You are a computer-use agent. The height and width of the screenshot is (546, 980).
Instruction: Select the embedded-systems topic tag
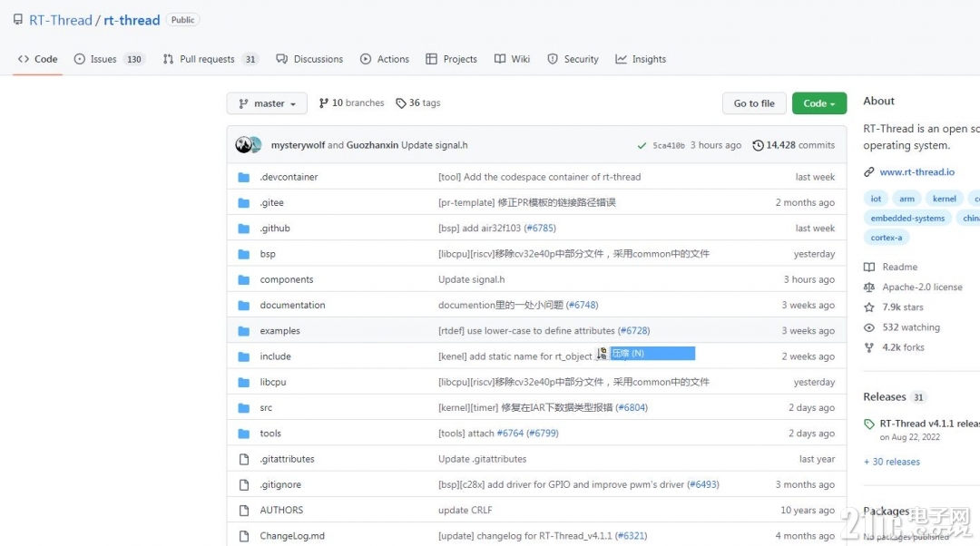coord(907,218)
